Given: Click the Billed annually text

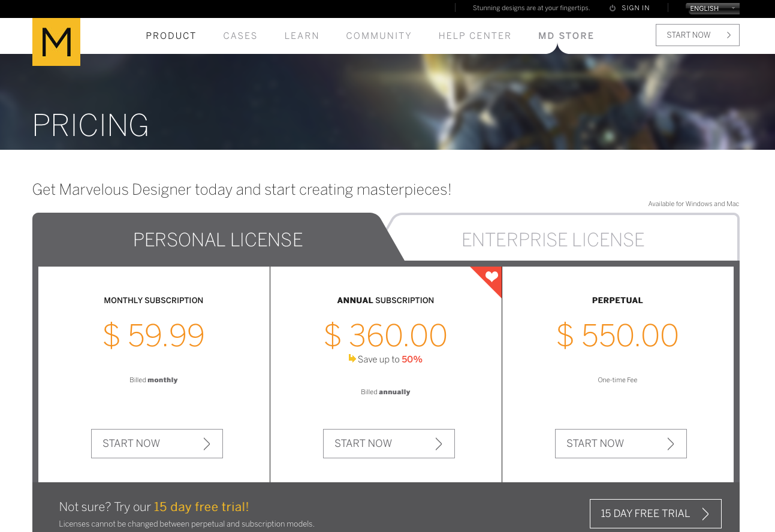Looking at the screenshot, I should 385,392.
